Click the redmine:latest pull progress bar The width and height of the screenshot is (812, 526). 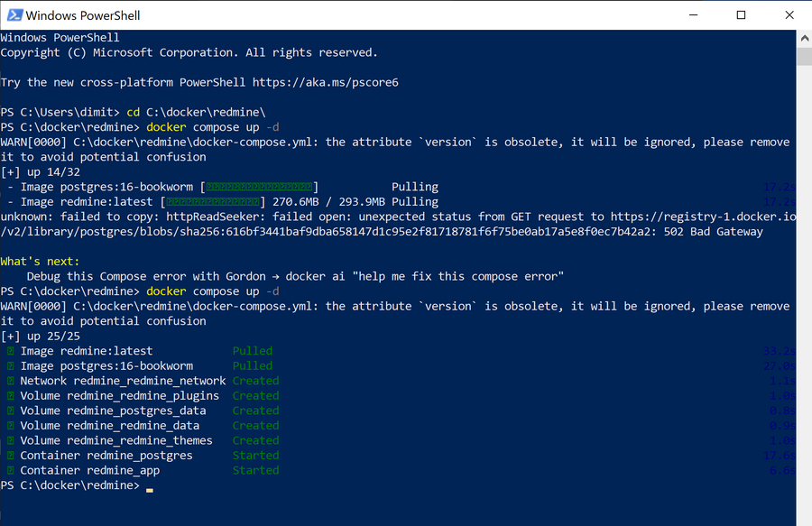point(213,202)
